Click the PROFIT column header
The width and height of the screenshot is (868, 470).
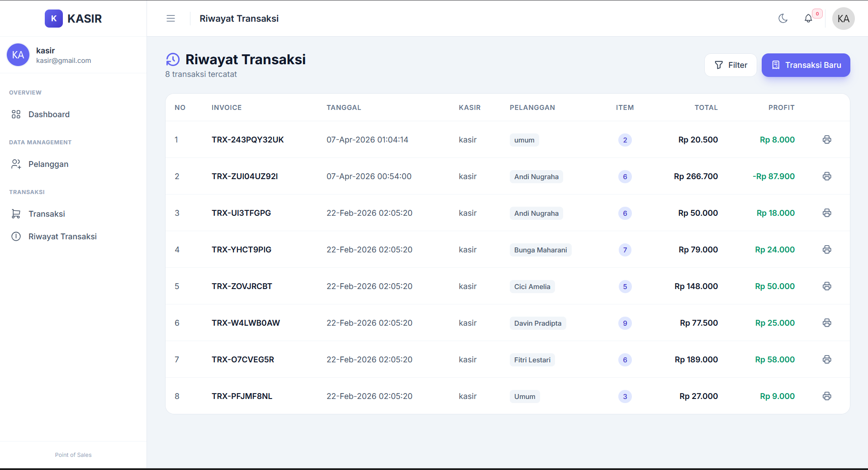pos(781,108)
